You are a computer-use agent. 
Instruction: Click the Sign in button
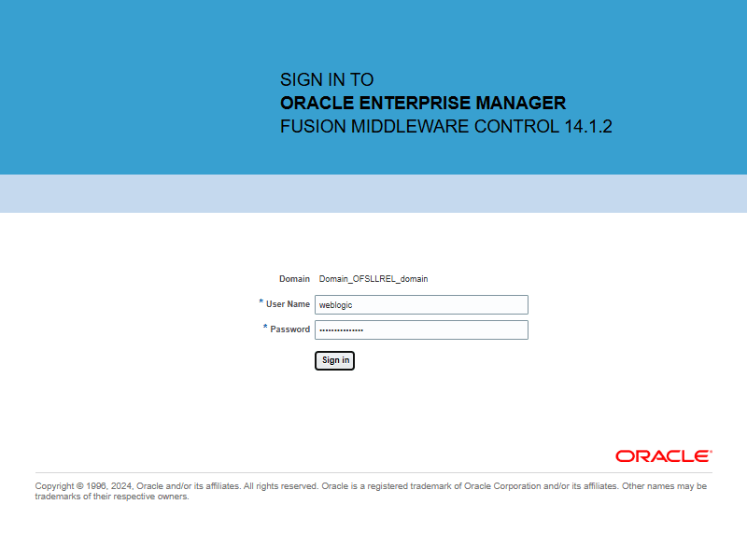click(x=334, y=360)
